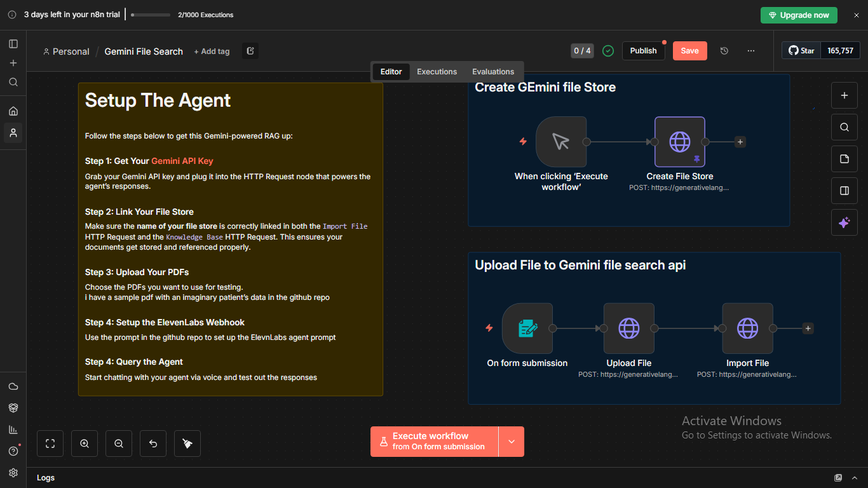Screen dimensions: 868x488
Task: Add node after Create File Store
Action: click(x=740, y=142)
